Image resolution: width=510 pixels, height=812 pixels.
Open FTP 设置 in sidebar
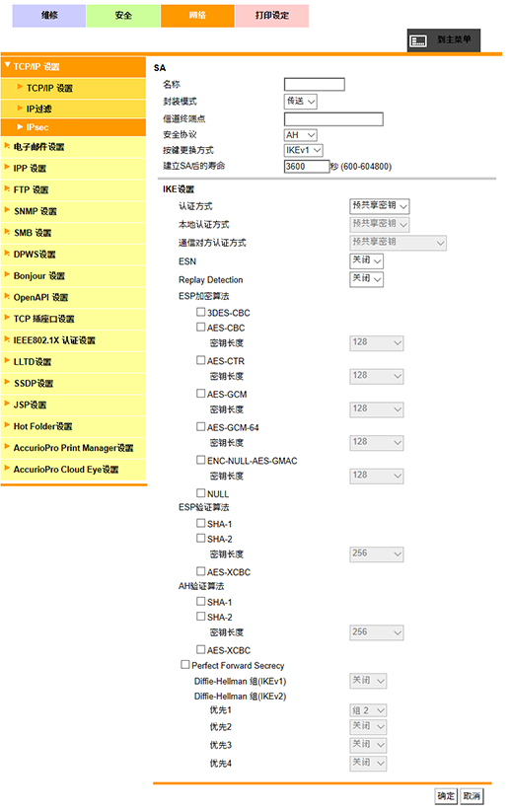(74, 190)
